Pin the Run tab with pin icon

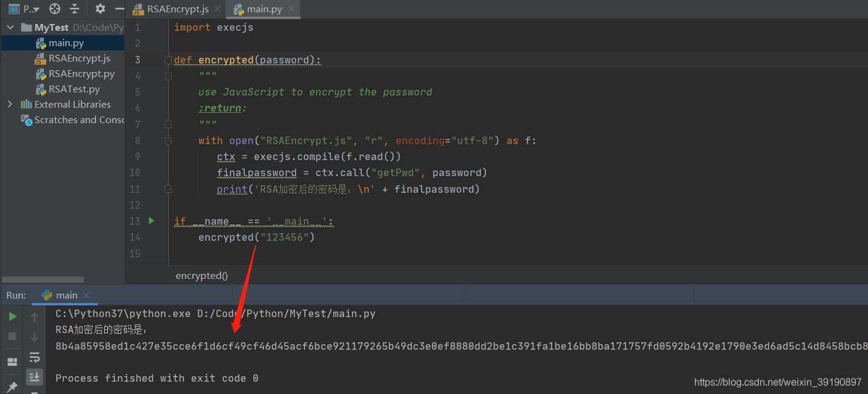12,387
